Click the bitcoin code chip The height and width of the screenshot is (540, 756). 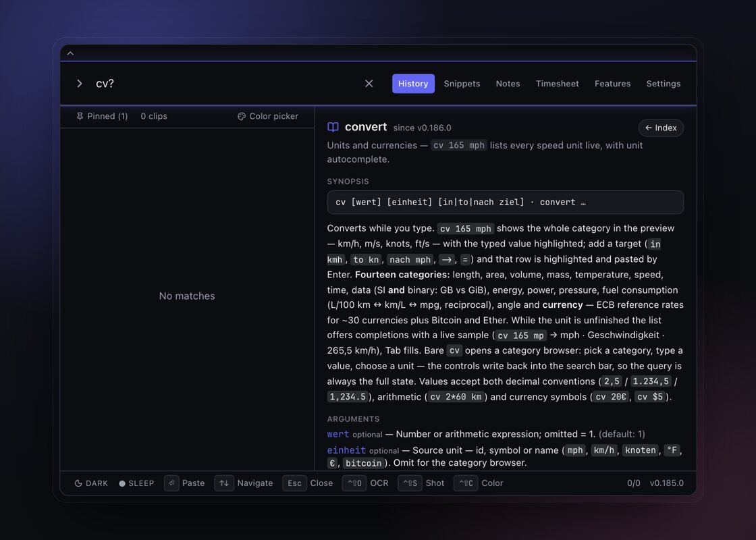click(x=364, y=463)
